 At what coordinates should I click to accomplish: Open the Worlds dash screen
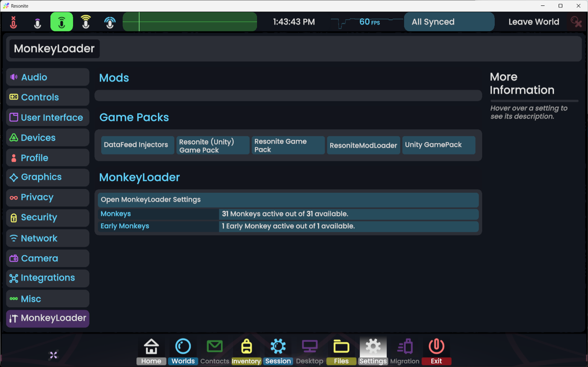coord(183,351)
